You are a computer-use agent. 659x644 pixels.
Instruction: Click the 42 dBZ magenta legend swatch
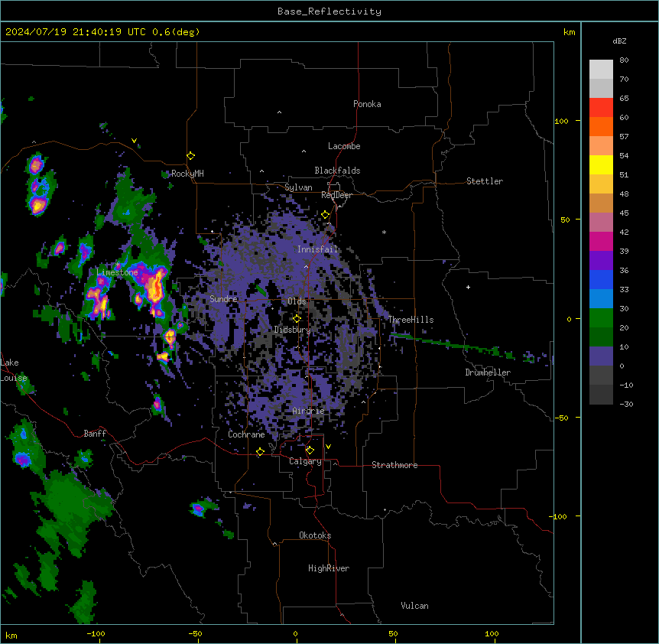point(601,241)
